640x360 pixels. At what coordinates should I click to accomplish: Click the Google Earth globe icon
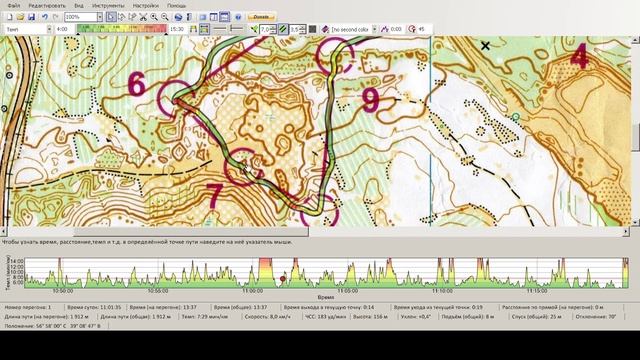point(178,17)
